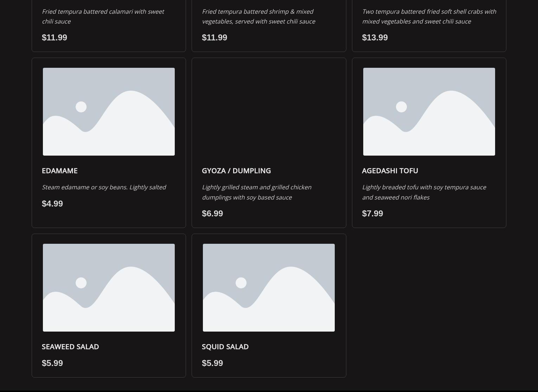538x392 pixels.
Task: Click the Squid Salad $5.99 price
Action: [212, 363]
